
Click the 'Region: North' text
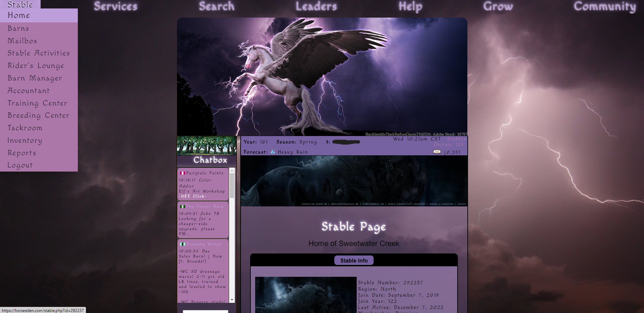click(x=377, y=289)
